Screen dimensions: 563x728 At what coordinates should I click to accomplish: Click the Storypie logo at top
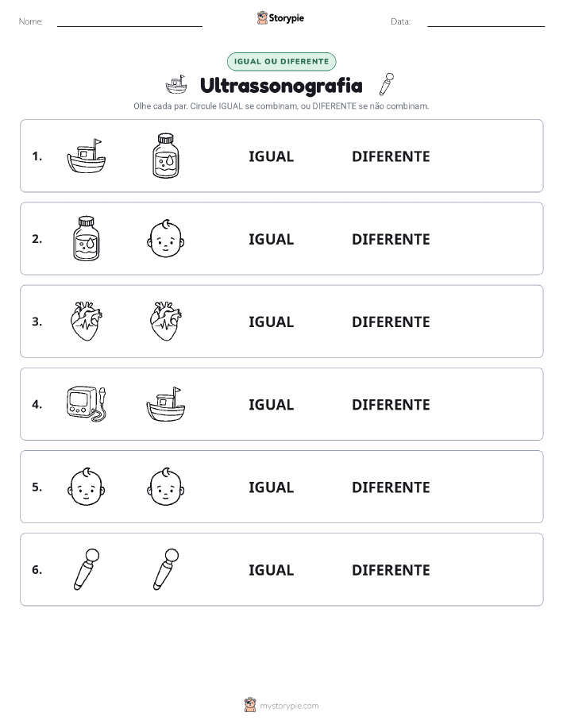280,18
